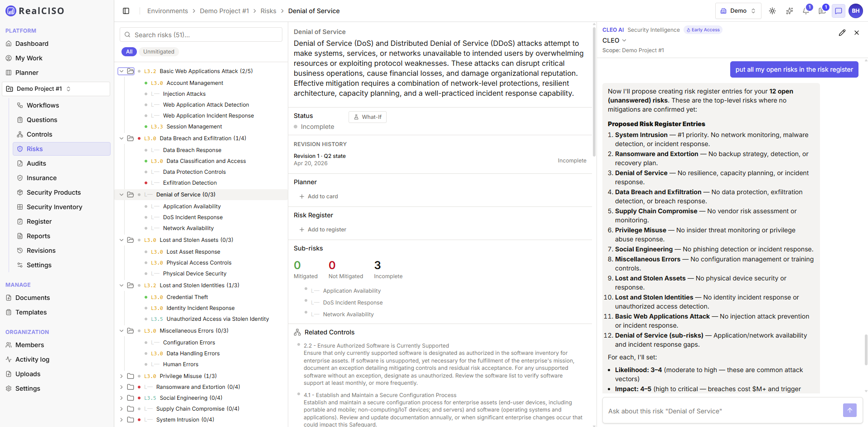The image size is (868, 427).
Task: Open Workflows in project menu
Action: tap(43, 105)
